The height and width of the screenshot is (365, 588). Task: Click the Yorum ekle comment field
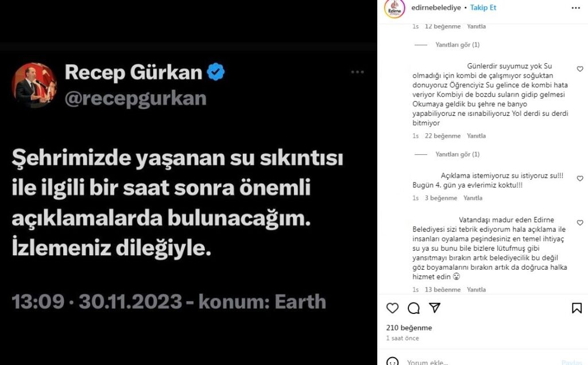pos(483,362)
